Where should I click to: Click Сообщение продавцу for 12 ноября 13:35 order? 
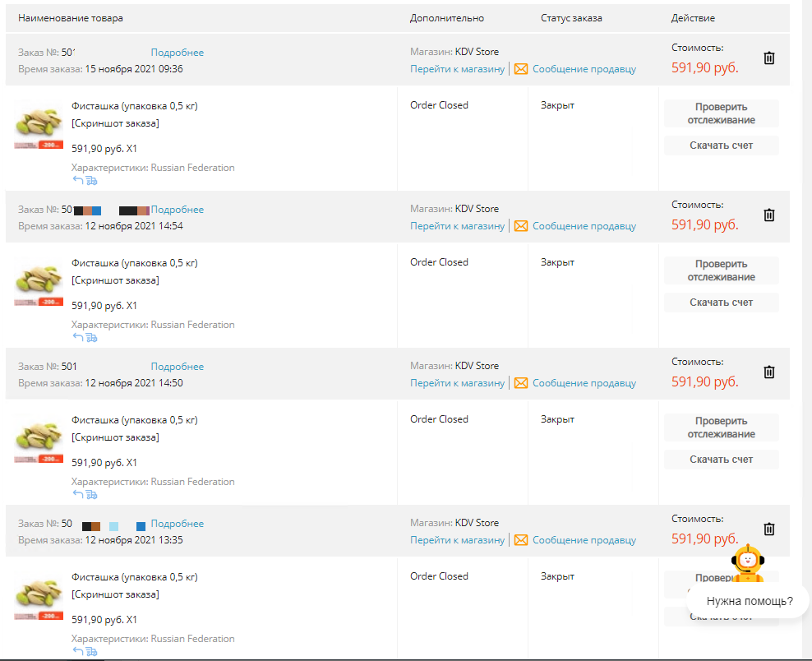click(584, 540)
